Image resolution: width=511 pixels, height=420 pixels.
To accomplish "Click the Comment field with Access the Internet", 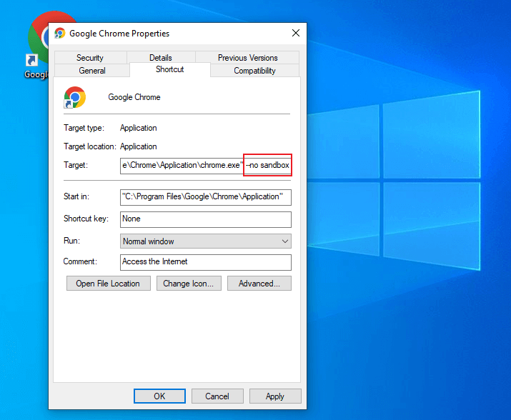I will 206,262.
